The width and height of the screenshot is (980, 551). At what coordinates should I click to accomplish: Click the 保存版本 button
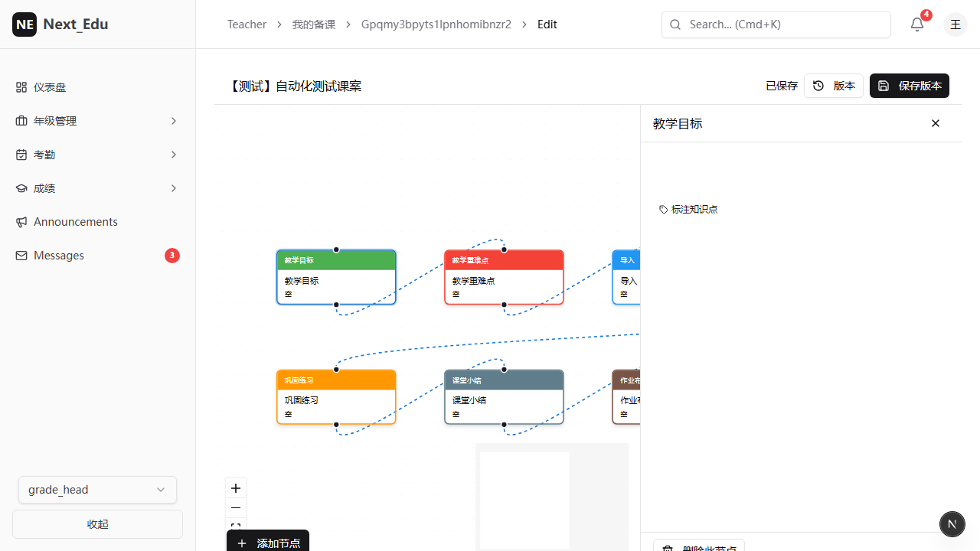910,86
